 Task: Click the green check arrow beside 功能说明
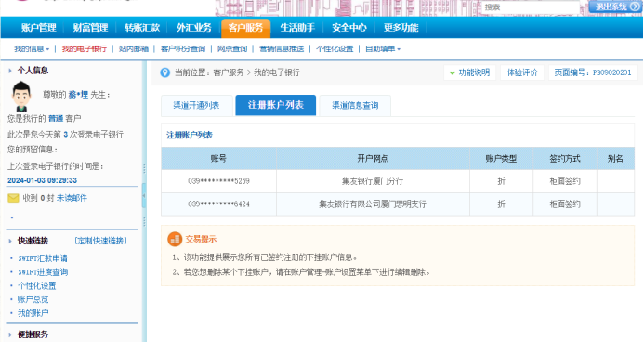(453, 73)
